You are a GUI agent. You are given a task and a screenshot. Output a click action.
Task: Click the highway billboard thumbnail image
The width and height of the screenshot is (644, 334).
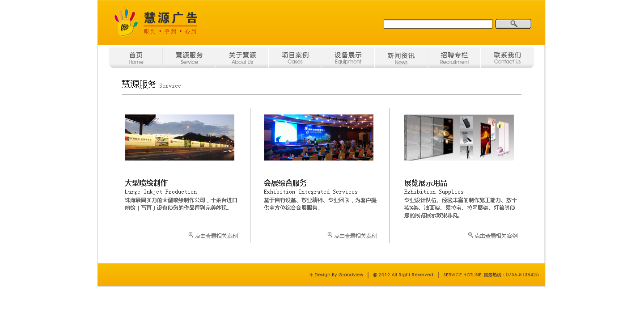(x=179, y=137)
